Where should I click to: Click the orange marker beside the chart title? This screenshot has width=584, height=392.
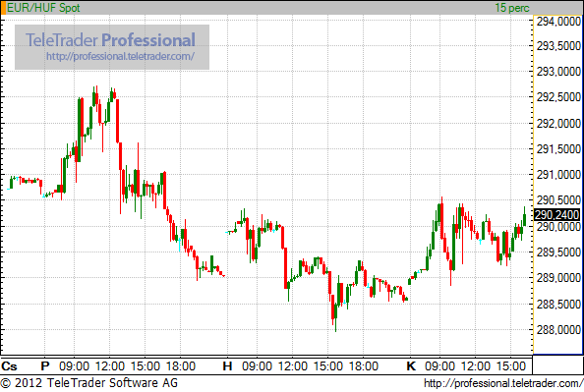pos(3,8)
